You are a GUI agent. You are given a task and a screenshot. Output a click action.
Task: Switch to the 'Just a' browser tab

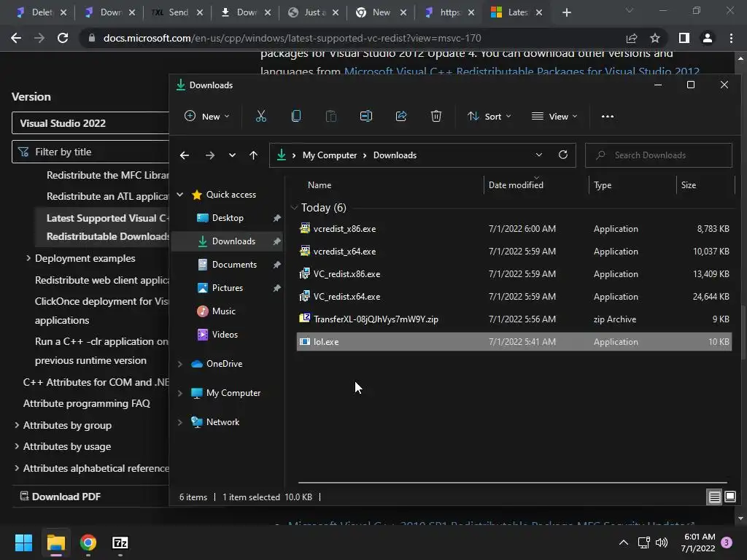314,12
